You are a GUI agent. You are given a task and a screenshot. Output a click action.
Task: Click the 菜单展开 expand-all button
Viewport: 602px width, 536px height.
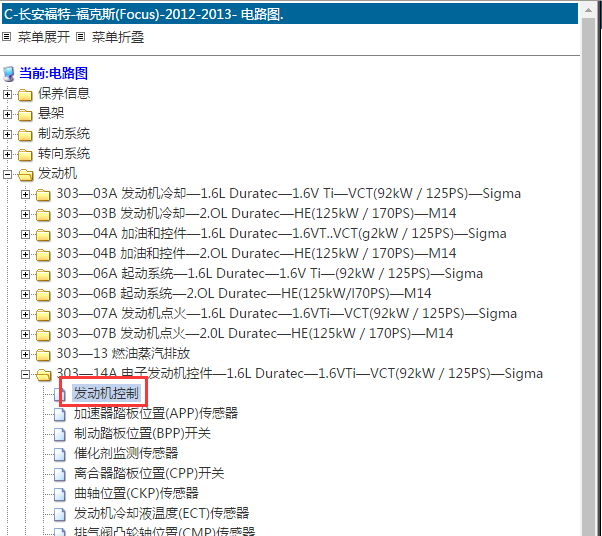[43, 37]
